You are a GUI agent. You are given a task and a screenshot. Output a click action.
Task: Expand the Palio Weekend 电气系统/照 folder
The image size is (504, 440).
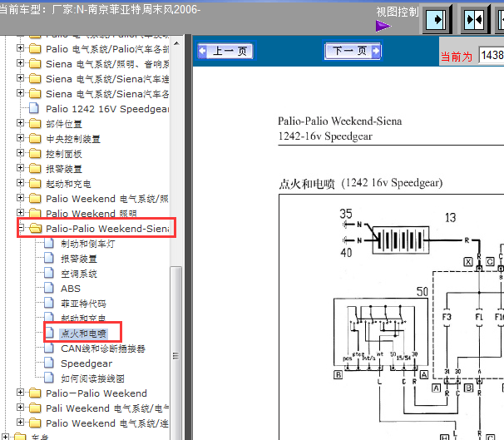point(20,197)
